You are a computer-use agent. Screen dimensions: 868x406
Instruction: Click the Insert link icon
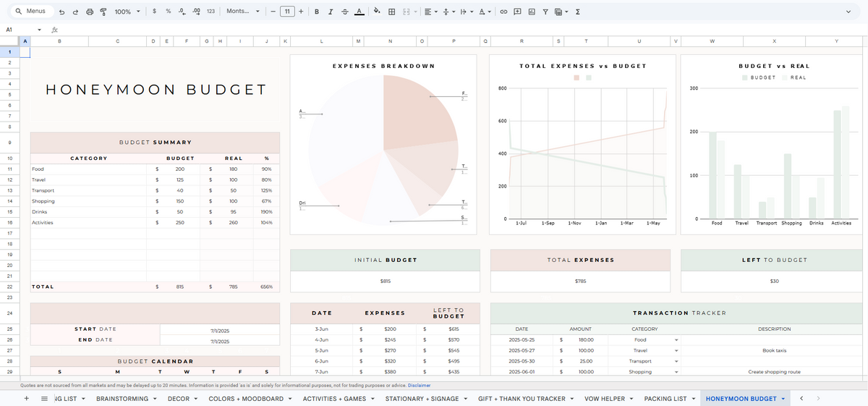click(504, 12)
